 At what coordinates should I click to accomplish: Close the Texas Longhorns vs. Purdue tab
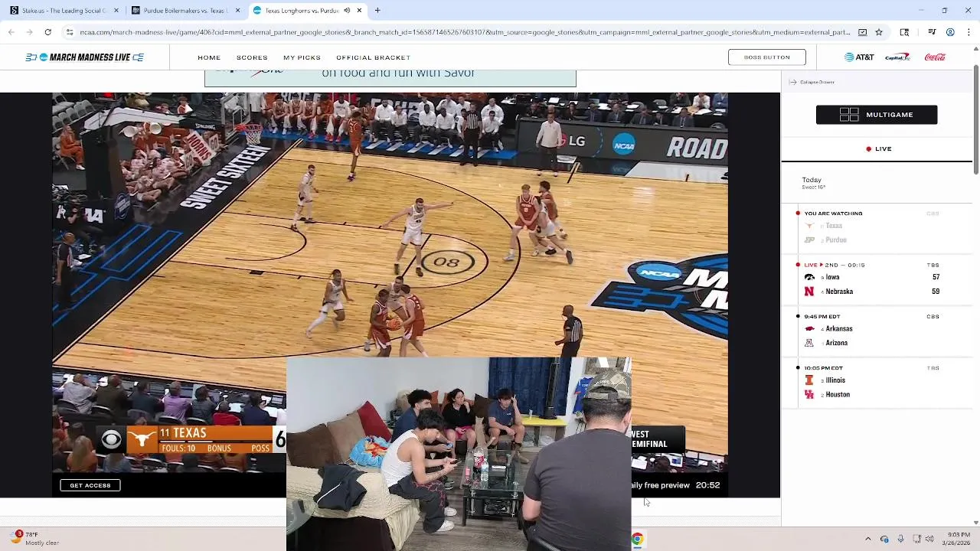point(359,11)
